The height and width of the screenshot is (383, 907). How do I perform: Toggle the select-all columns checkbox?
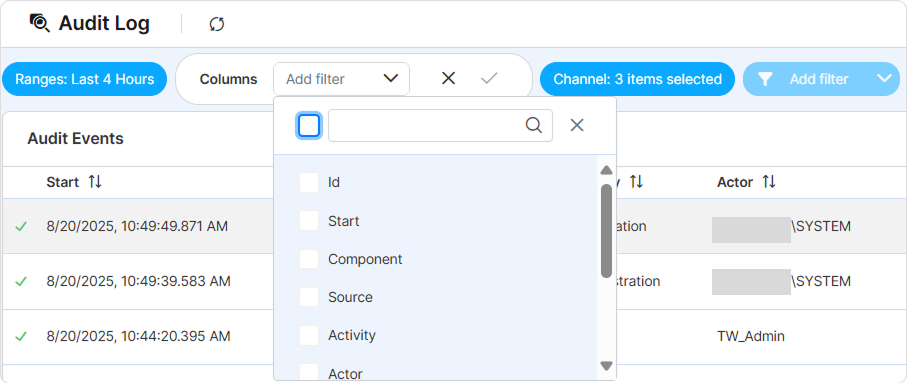[309, 125]
